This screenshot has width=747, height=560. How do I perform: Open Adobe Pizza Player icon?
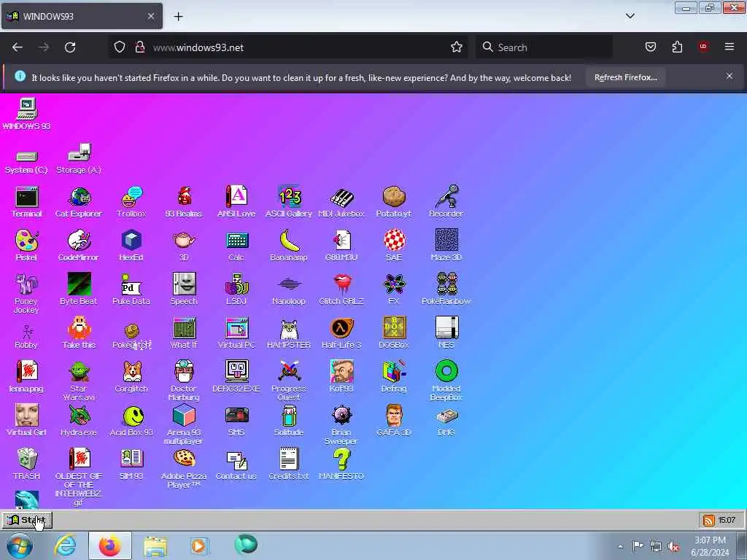(184, 469)
